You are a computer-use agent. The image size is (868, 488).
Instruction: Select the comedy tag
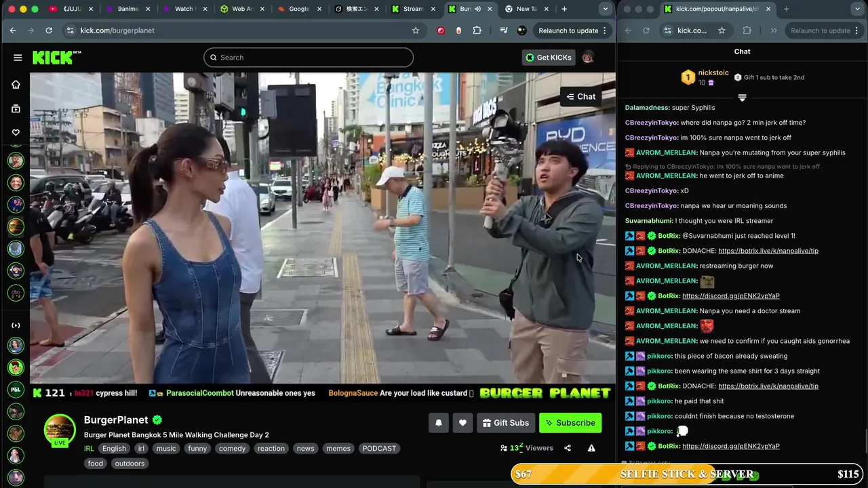(232, 449)
